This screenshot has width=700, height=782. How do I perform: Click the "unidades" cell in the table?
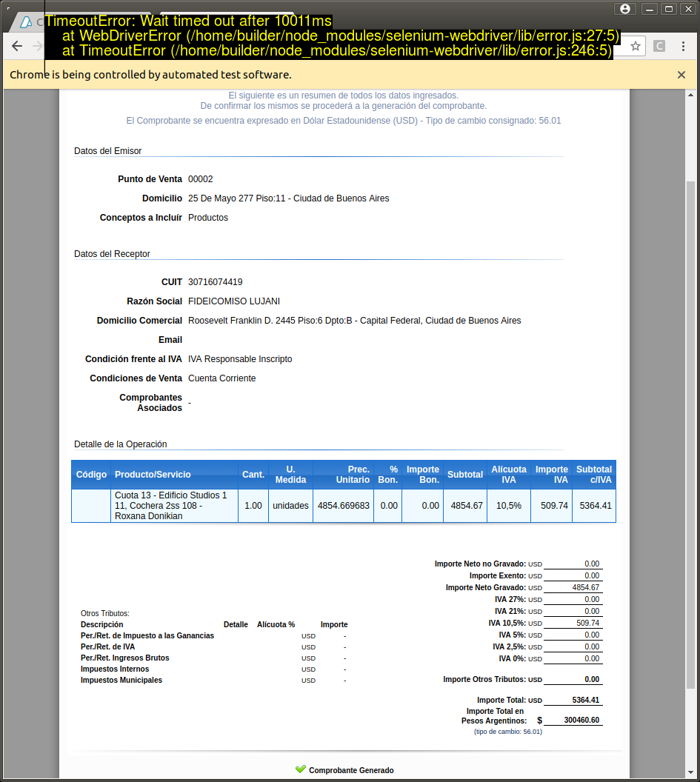coord(290,506)
